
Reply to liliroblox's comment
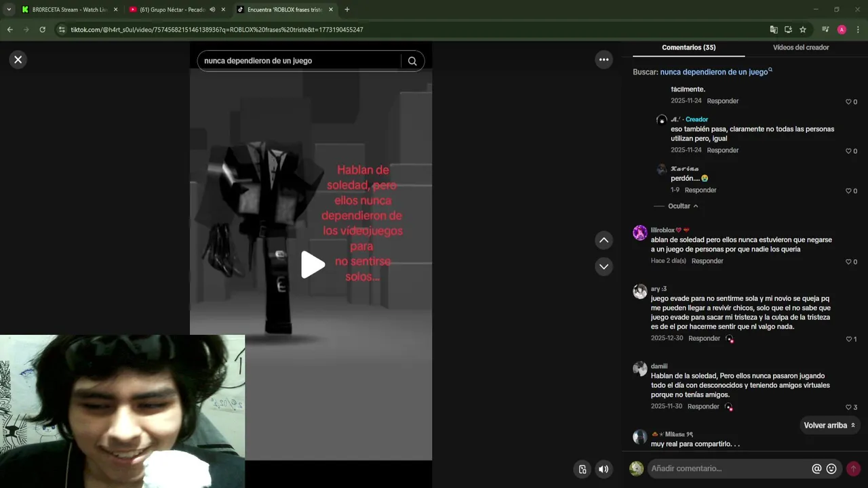707,261
